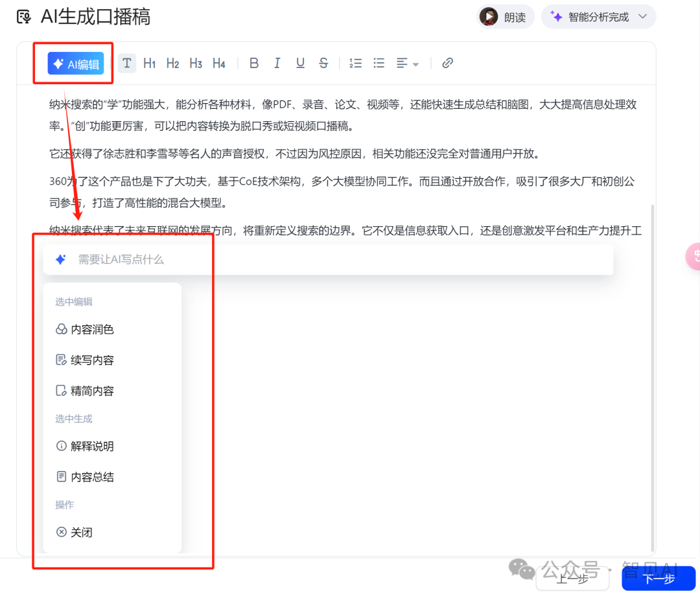The height and width of the screenshot is (598, 700).
Task: Apply H3 heading format
Action: (196, 63)
